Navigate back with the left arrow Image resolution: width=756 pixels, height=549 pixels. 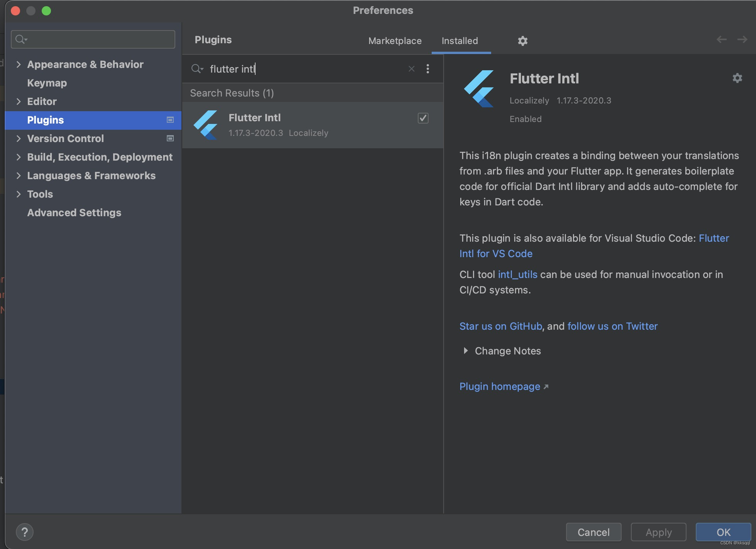[721, 39]
